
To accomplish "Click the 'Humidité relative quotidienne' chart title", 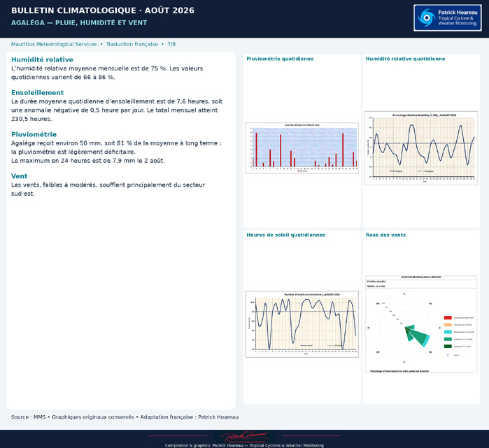I will [x=406, y=59].
